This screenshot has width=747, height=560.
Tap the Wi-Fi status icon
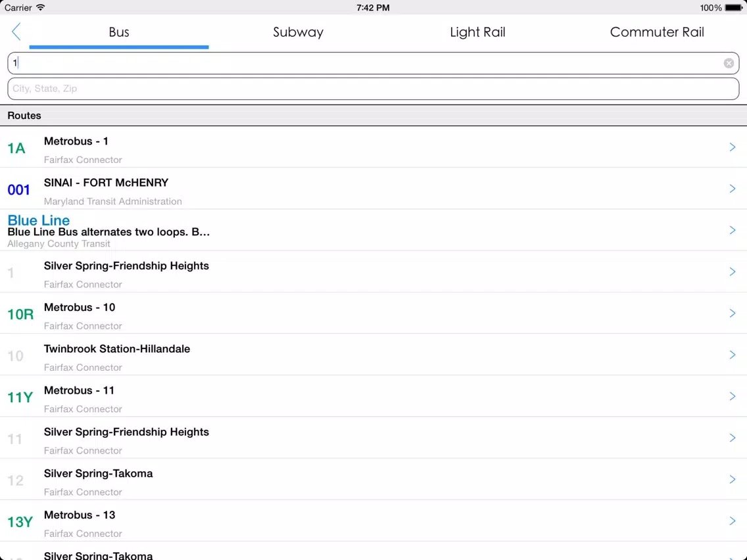tap(41, 8)
